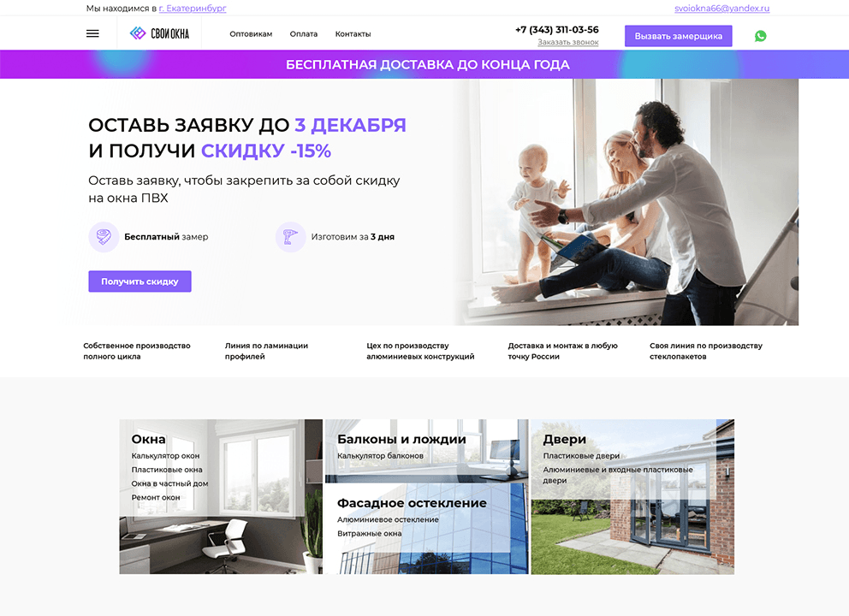Click the measuring tape icon
The image size is (849, 616).
(104, 236)
